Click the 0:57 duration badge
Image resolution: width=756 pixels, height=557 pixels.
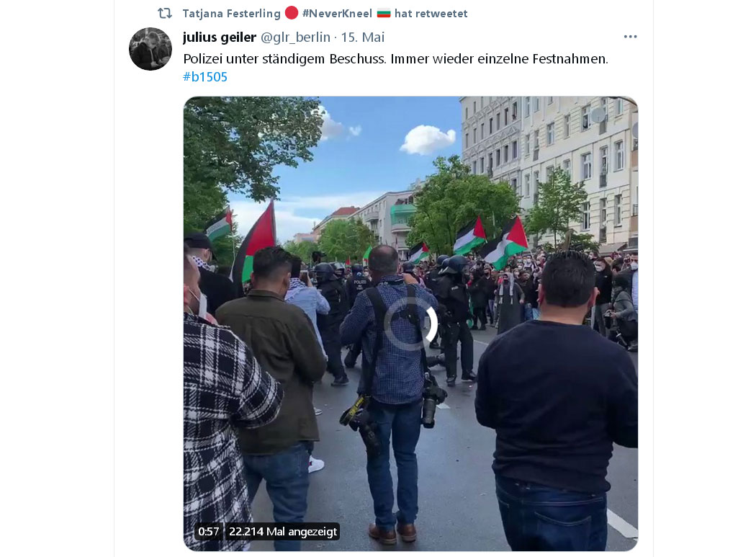(208, 531)
